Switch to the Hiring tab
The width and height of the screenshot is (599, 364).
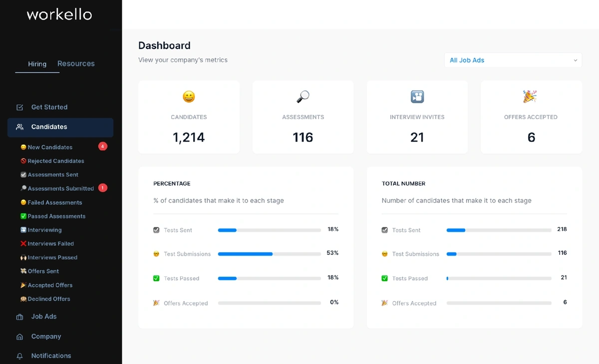(37, 64)
